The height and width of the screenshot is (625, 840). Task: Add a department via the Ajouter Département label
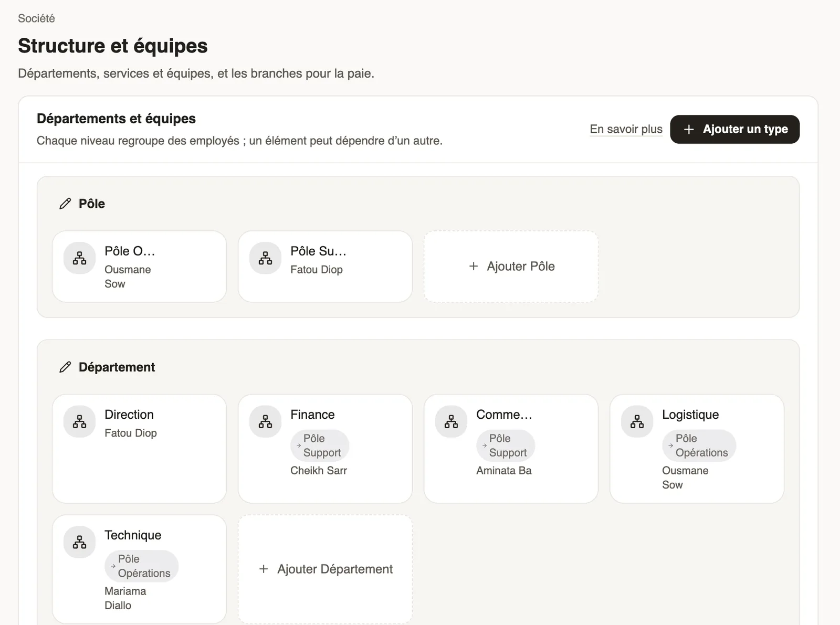[335, 569]
